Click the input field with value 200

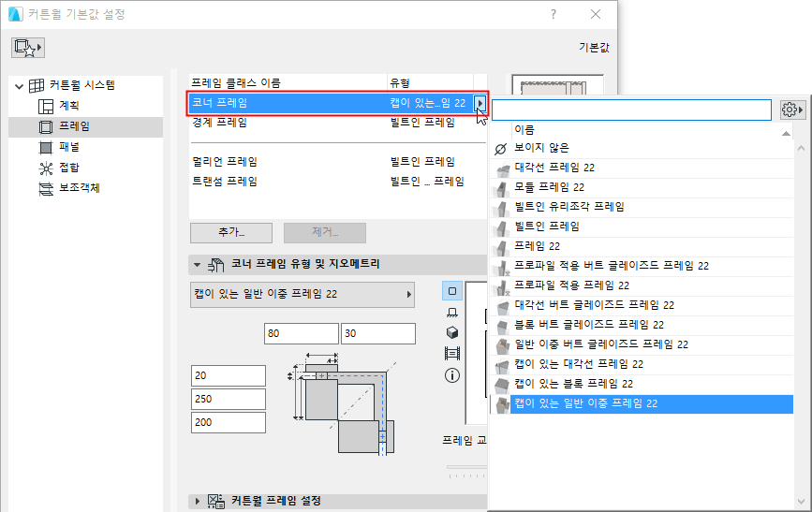coord(229,422)
